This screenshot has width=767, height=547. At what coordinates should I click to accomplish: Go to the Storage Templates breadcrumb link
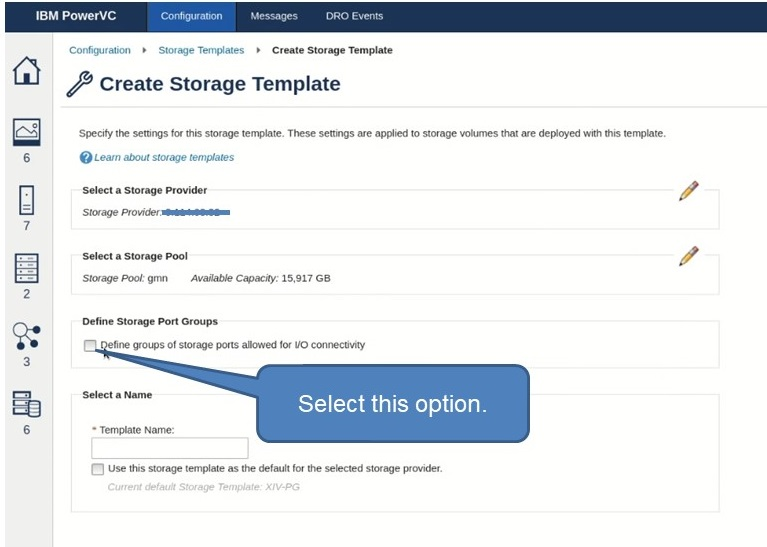click(201, 50)
